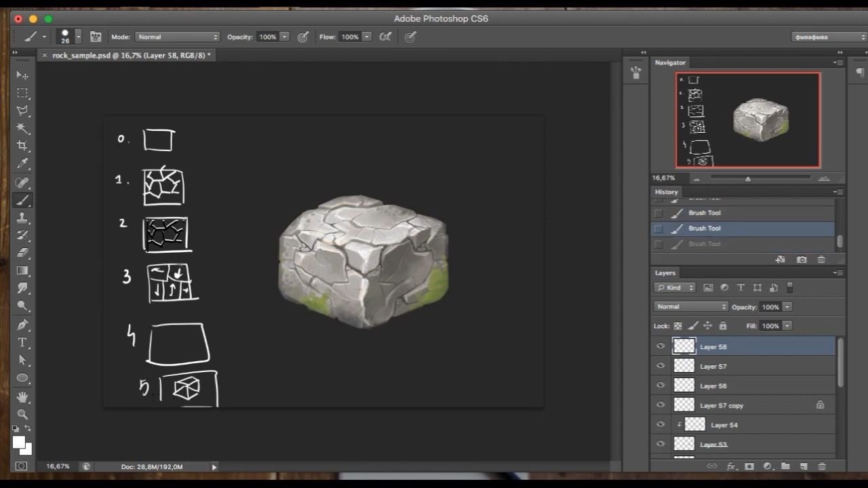This screenshot has width=868, height=488.
Task: Select the Polygonal Lasso tool
Action: click(22, 110)
